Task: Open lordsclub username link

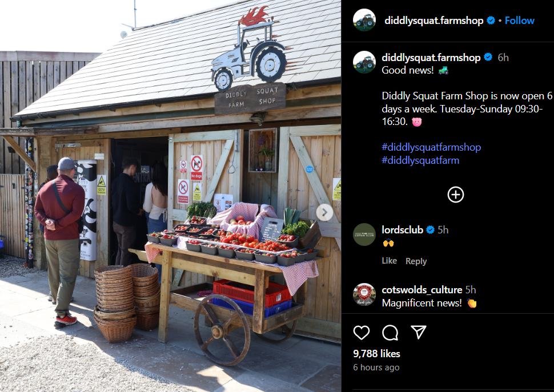Action: 403,230
